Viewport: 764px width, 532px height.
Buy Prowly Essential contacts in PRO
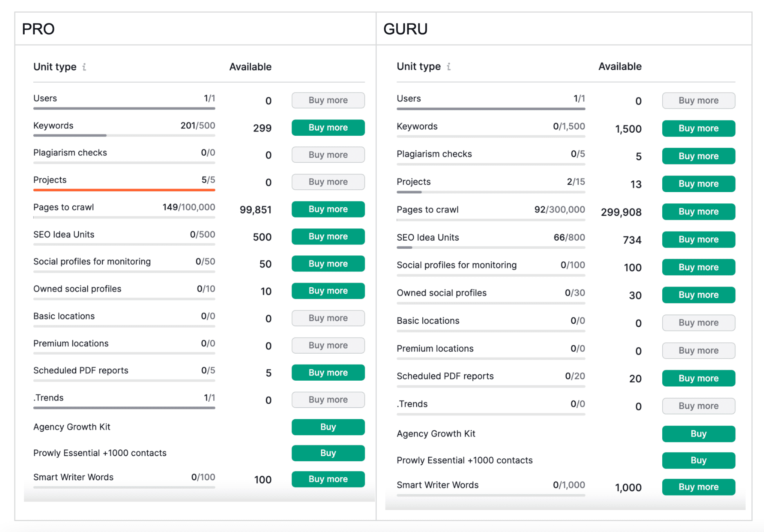pos(328,453)
